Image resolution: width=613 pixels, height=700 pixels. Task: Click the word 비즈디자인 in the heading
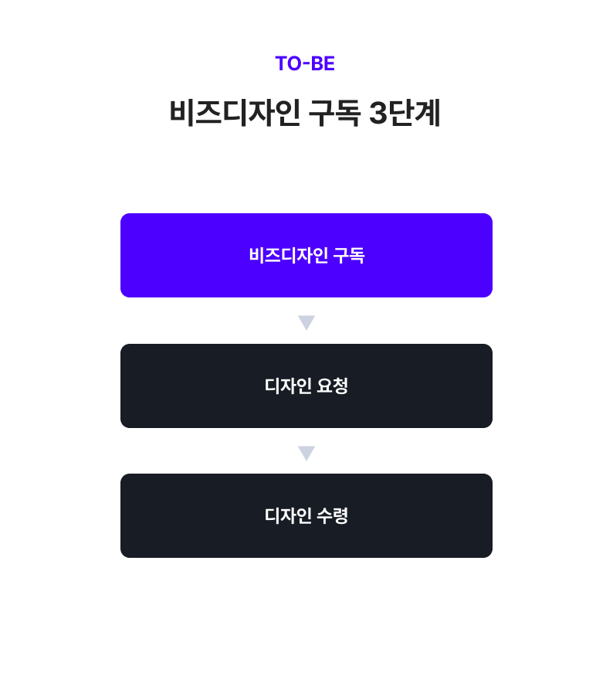(x=235, y=114)
